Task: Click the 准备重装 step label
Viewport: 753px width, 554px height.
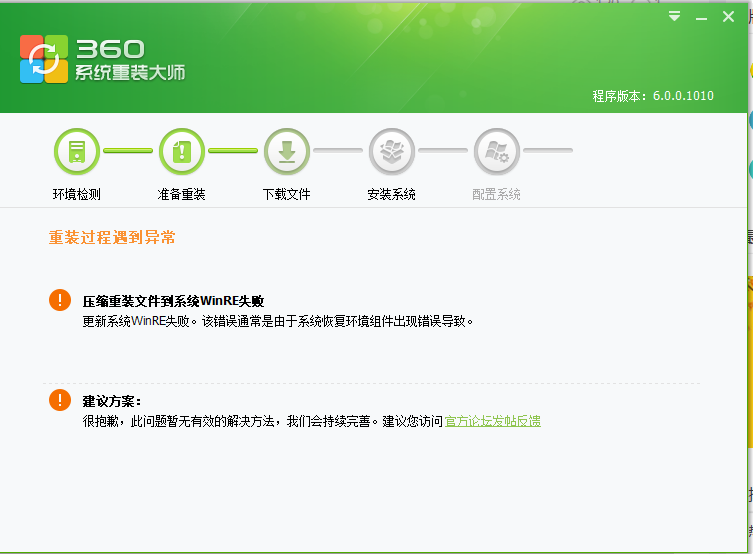Action: click(x=182, y=194)
